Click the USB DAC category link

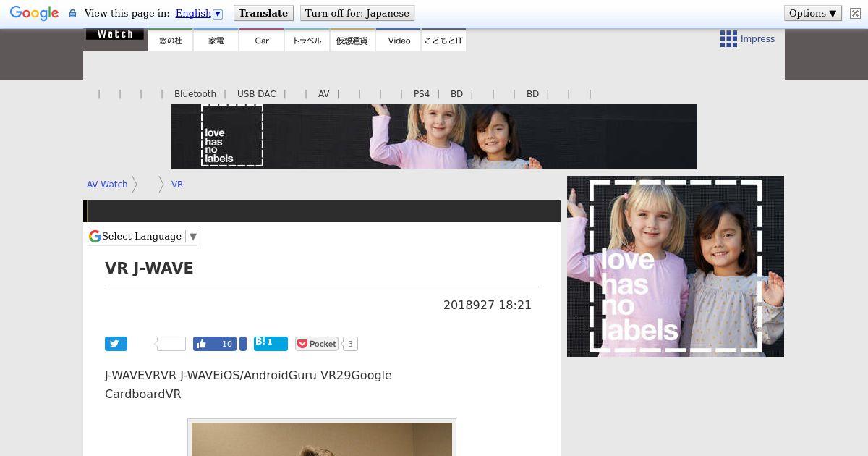click(257, 94)
